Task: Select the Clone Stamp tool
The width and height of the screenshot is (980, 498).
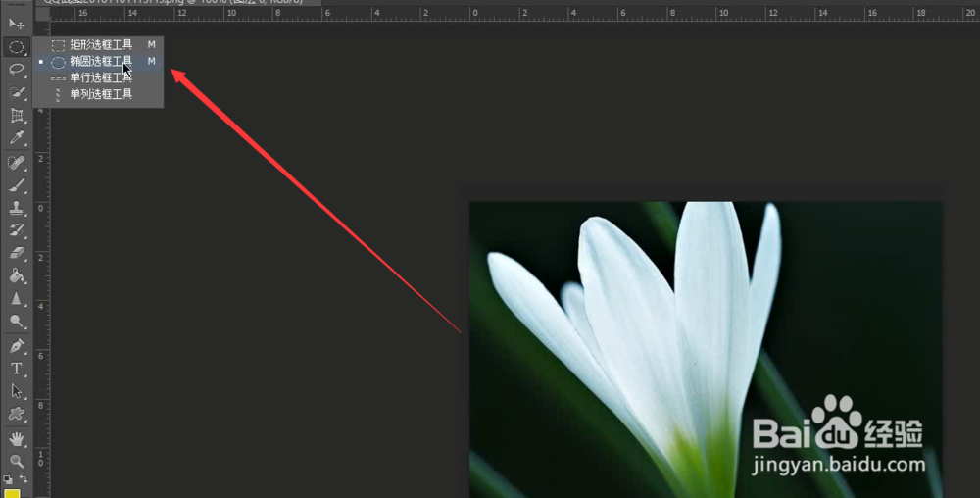Action: [x=17, y=208]
